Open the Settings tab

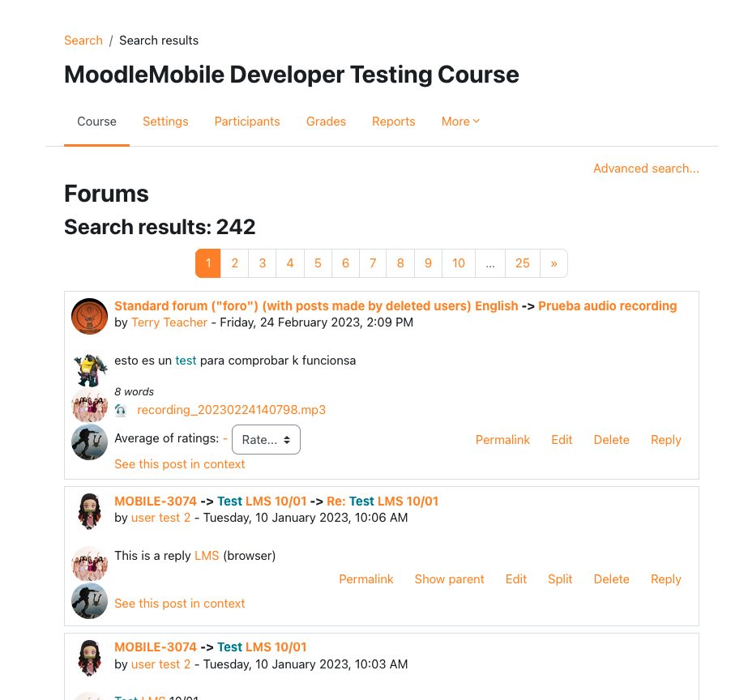(165, 122)
